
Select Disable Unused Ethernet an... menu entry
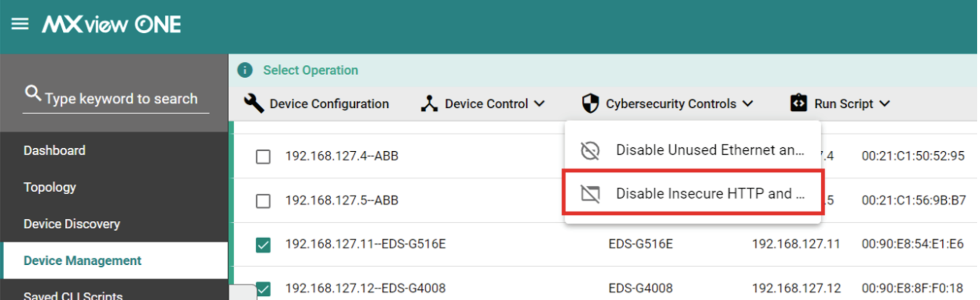(693, 150)
